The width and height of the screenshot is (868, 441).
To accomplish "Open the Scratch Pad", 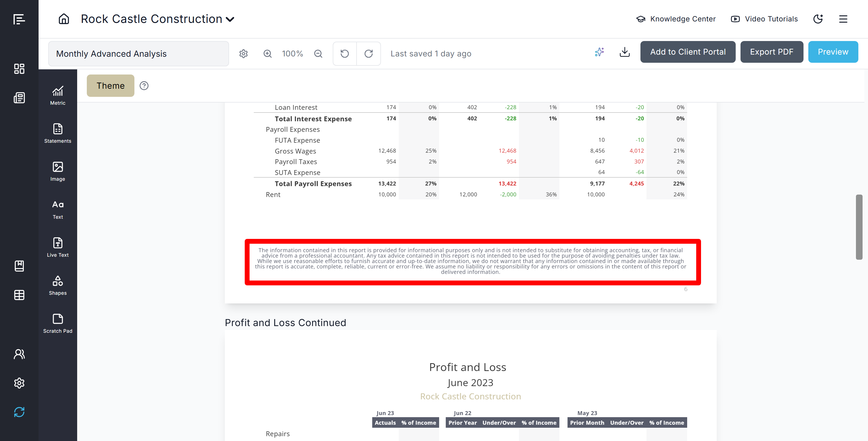I will pos(58,323).
